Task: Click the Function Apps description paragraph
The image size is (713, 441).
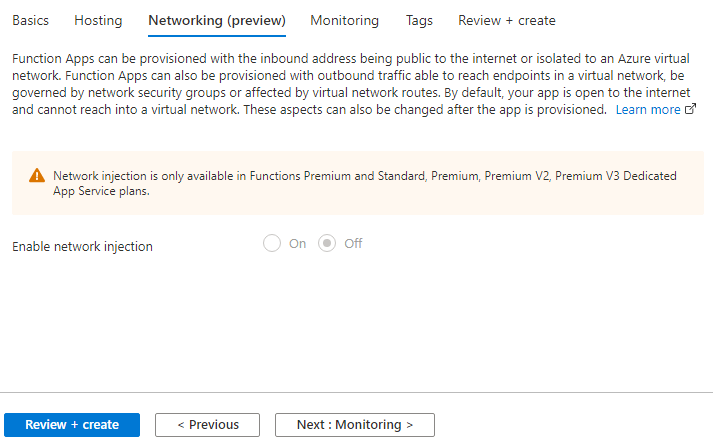Action: coord(351,84)
